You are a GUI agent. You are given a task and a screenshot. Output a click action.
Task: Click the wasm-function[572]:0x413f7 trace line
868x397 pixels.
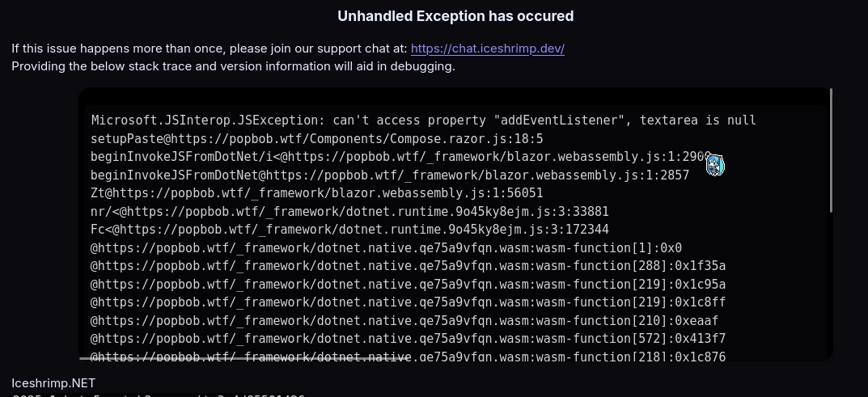408,339
